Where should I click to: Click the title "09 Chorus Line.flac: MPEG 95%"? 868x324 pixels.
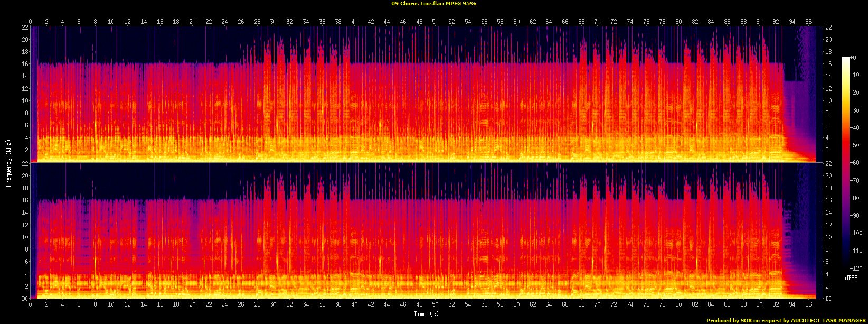434,3
